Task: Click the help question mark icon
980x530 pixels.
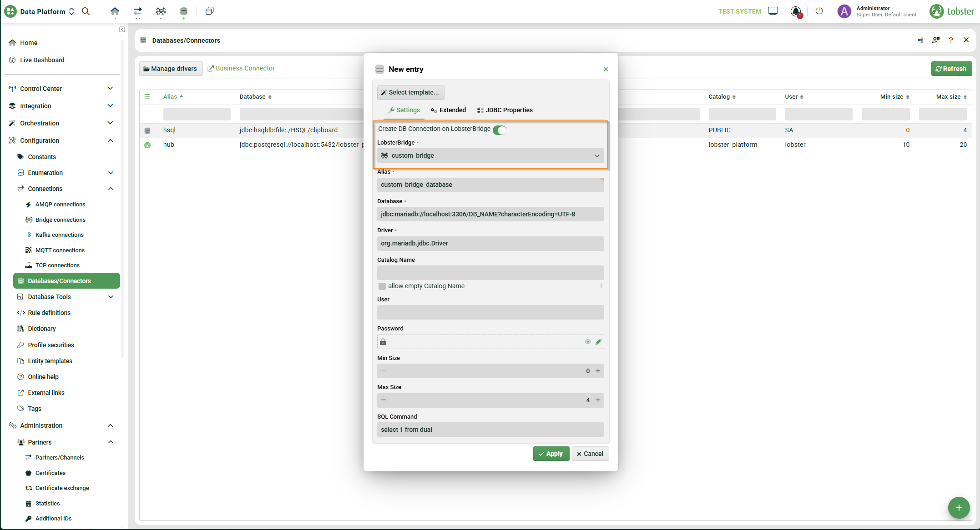Action: coord(951,40)
